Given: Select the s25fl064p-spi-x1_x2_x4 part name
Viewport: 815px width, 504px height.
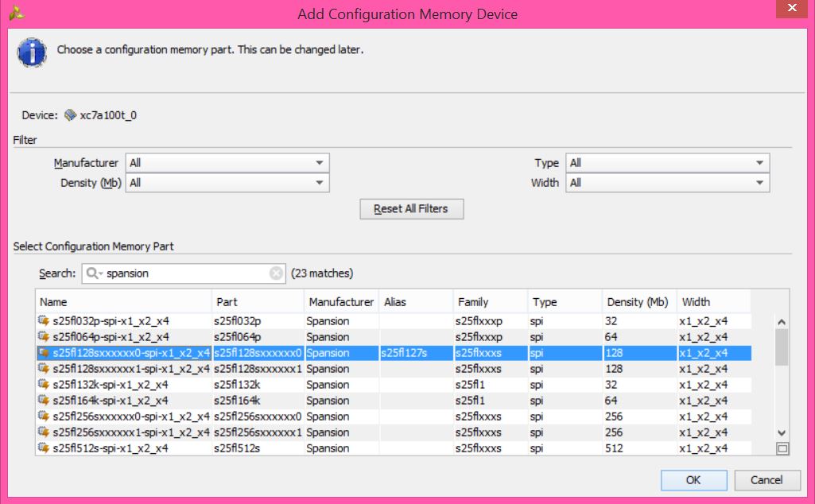Looking at the screenshot, I should pyautogui.click(x=111, y=337).
